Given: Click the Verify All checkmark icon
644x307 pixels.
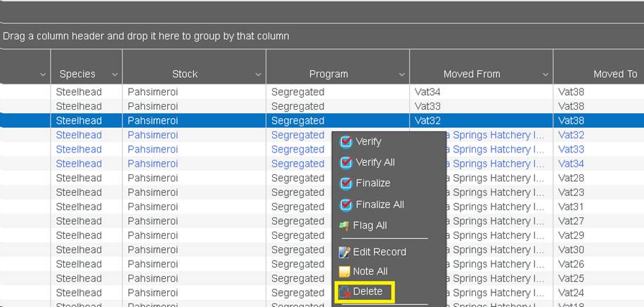Looking at the screenshot, I should (345, 163).
